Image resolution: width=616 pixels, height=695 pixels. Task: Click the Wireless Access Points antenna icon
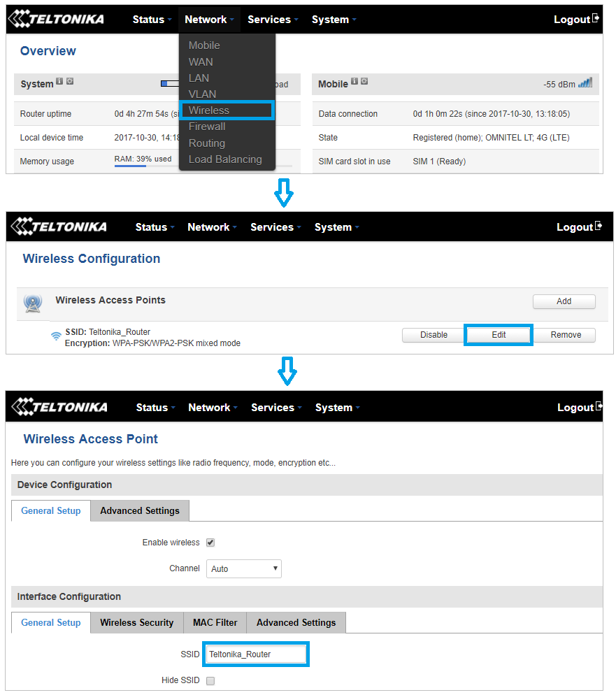tap(32, 303)
